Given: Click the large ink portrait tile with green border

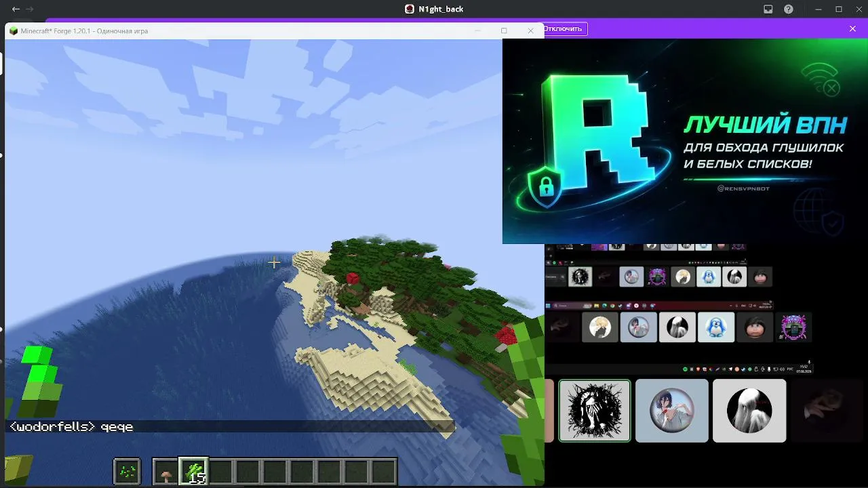Looking at the screenshot, I should point(595,411).
